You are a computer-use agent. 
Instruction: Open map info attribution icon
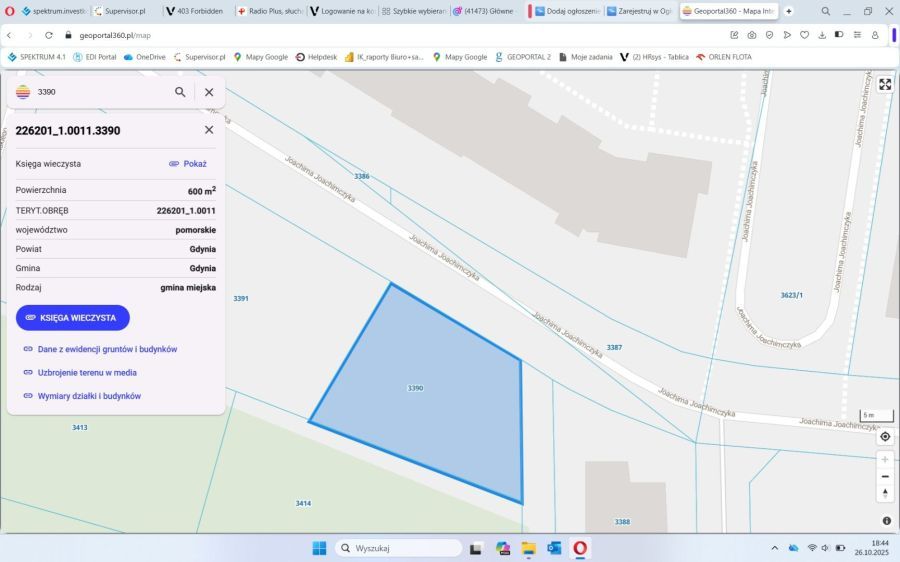[887, 521]
